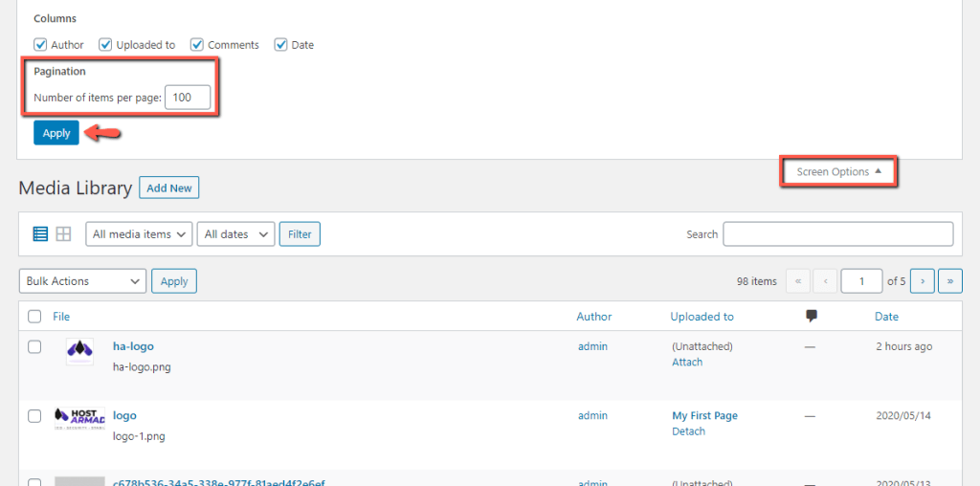This screenshot has width=980, height=486.
Task: Click the logo-1.png file name
Action: [139, 436]
